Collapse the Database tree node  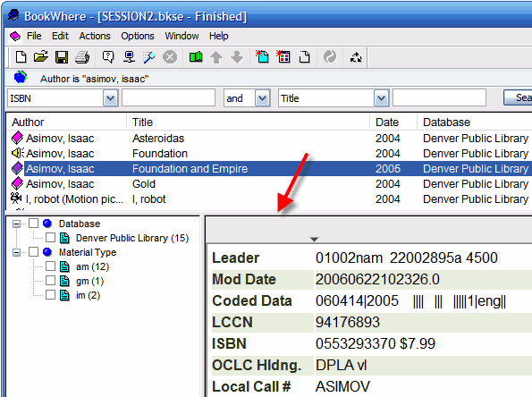[16, 224]
